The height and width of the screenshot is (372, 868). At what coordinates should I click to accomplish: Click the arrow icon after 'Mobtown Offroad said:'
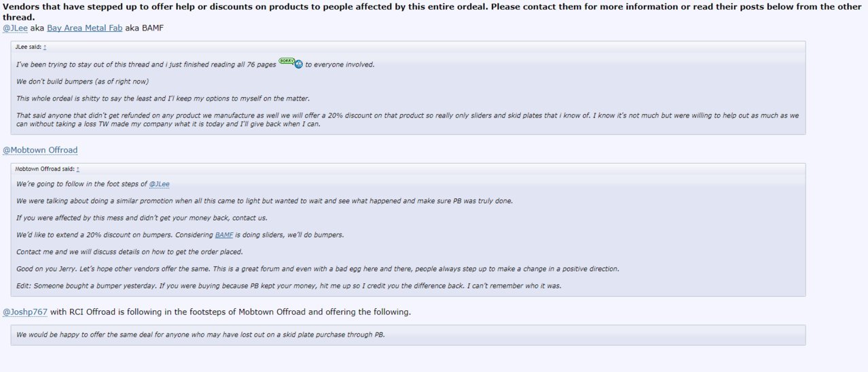(x=77, y=169)
